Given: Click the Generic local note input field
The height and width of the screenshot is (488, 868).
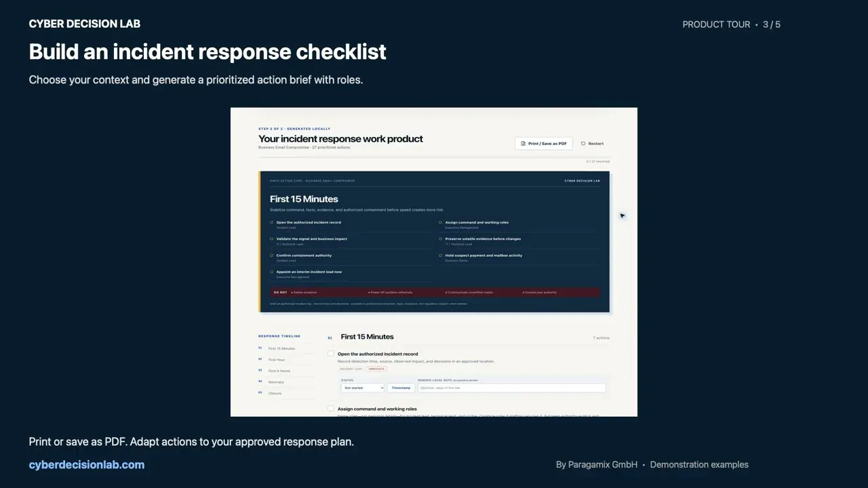Looking at the screenshot, I should click(x=511, y=388).
